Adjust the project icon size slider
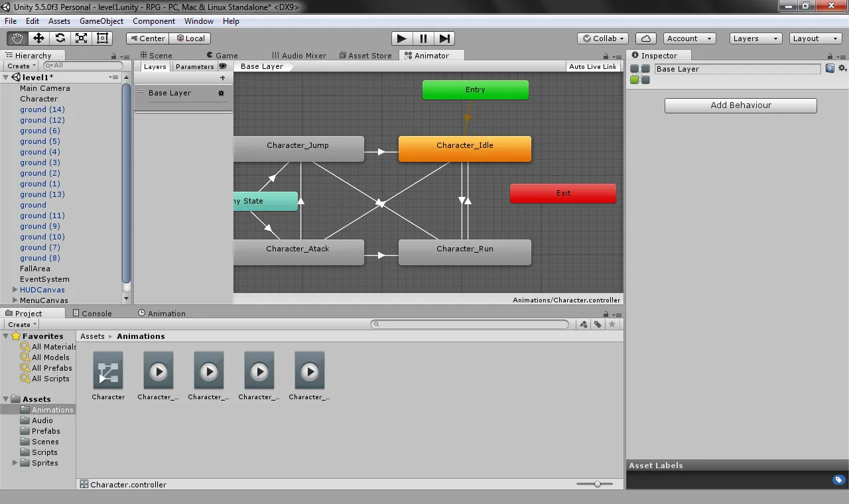 tap(598, 484)
